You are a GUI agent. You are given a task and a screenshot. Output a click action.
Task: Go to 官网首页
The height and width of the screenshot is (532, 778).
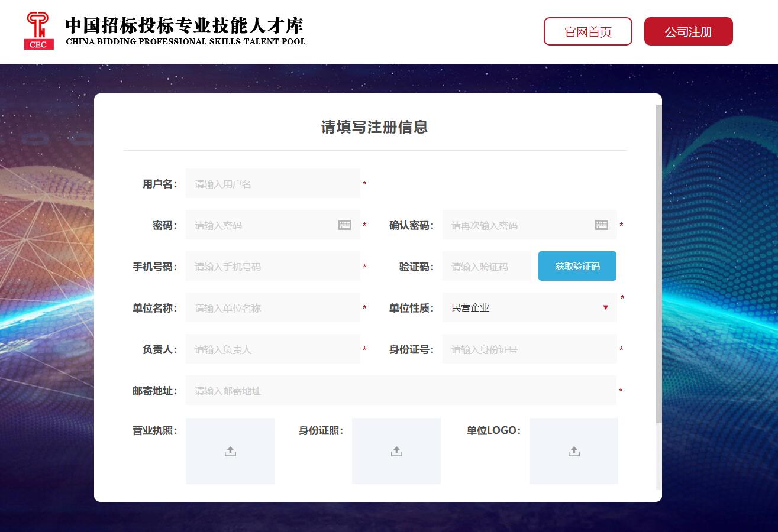tap(587, 32)
